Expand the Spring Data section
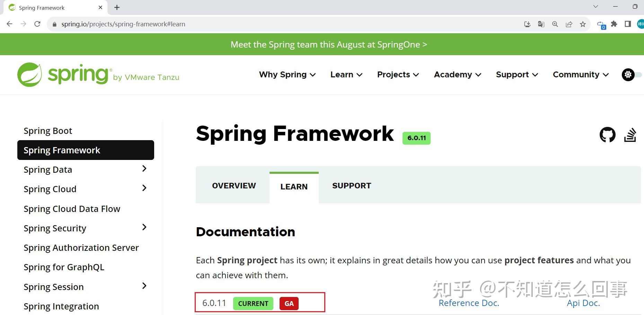The image size is (644, 315). [x=144, y=169]
